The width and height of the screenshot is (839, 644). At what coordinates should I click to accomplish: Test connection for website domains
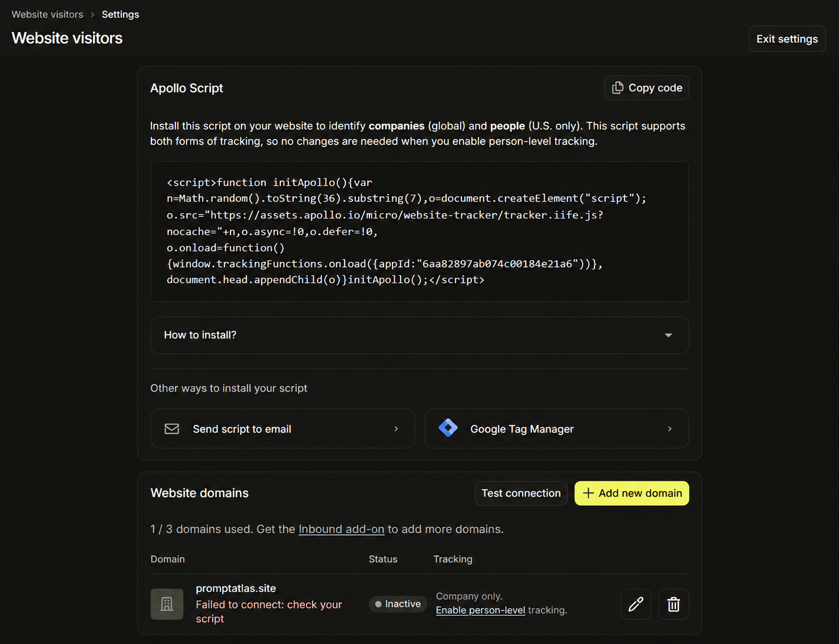[x=521, y=493]
